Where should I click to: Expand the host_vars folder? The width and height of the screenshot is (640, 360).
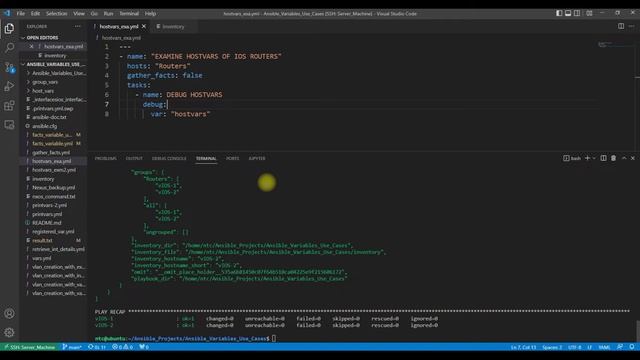coord(53,91)
